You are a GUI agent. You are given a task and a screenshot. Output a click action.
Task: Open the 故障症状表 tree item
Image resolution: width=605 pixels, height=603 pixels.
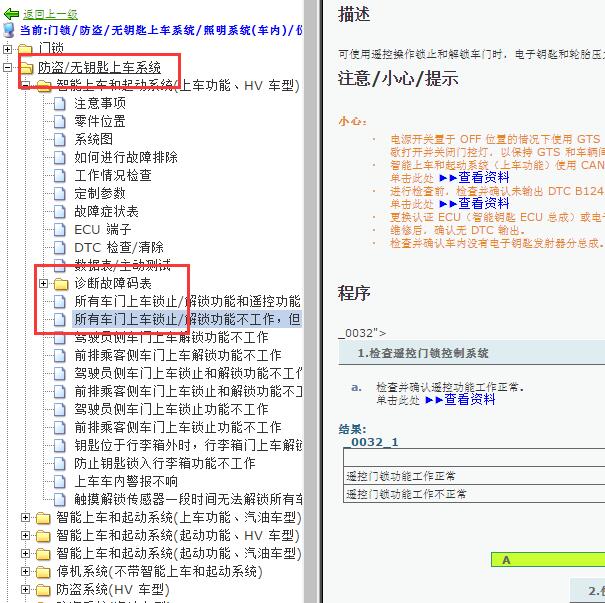click(106, 211)
